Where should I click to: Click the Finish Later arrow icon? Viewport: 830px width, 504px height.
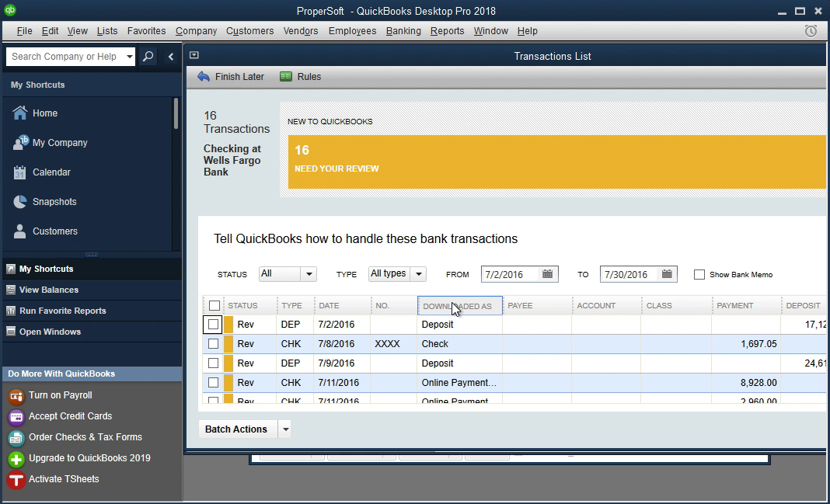click(x=204, y=77)
